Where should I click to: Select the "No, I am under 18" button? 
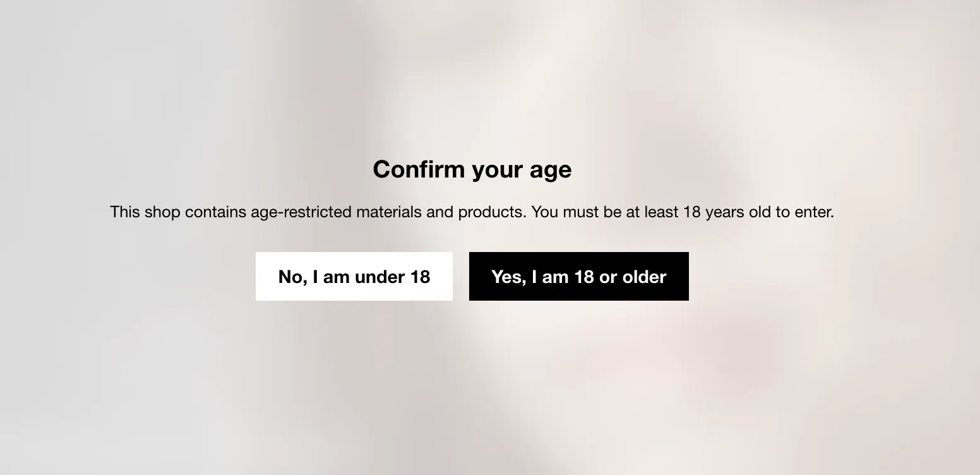[354, 277]
